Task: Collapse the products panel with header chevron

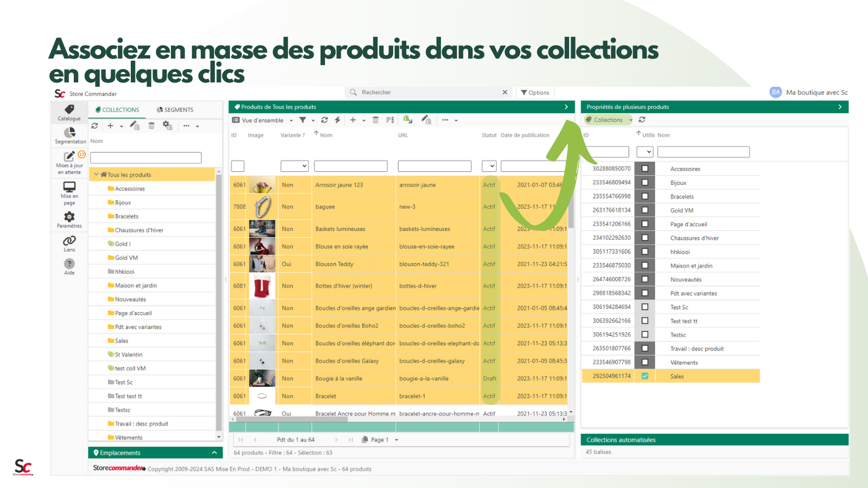Action: (x=566, y=107)
